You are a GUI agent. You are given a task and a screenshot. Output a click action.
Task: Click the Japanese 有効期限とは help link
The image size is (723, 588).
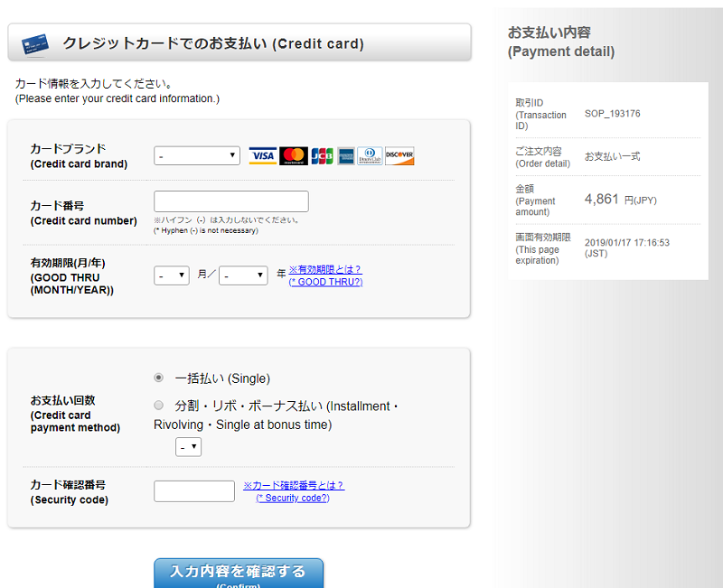tap(325, 269)
